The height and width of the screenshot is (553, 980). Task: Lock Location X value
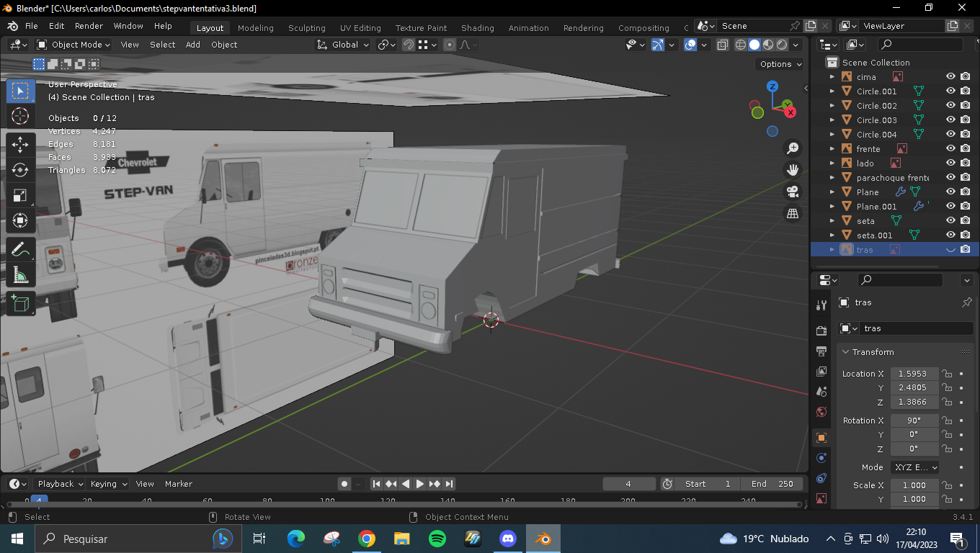point(948,374)
